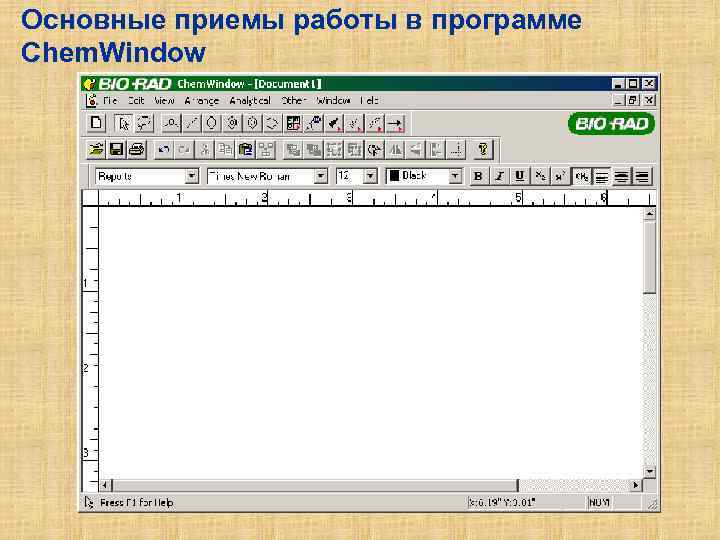Click the green BIO-RAD logo button
The image size is (720, 540).
click(611, 124)
